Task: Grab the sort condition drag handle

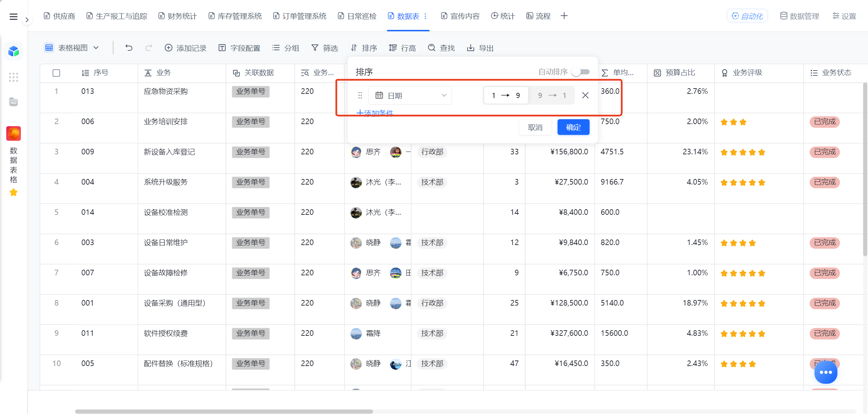Action: coord(360,95)
